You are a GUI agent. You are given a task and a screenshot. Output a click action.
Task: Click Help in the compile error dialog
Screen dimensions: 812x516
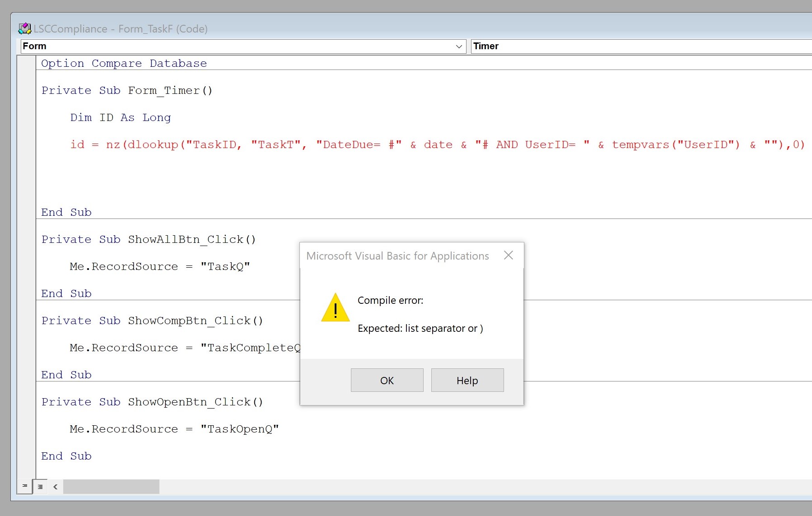tap(467, 380)
